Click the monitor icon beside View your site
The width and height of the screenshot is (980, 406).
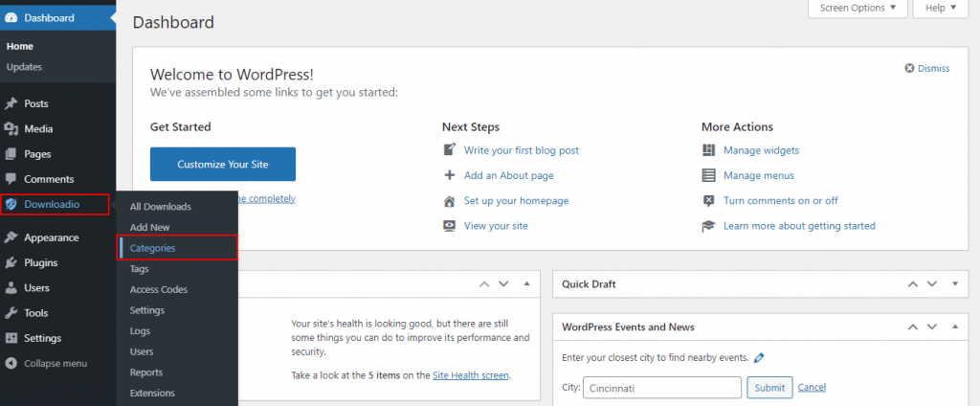click(x=449, y=226)
